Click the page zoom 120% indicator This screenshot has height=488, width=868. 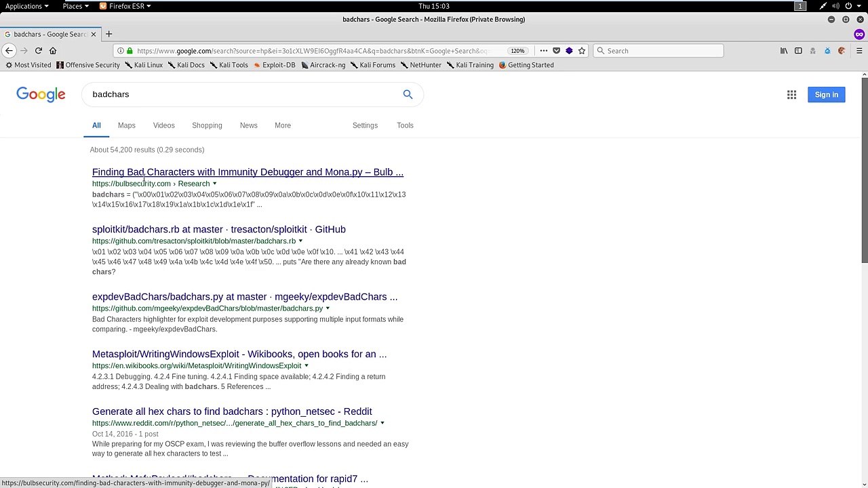tap(517, 51)
